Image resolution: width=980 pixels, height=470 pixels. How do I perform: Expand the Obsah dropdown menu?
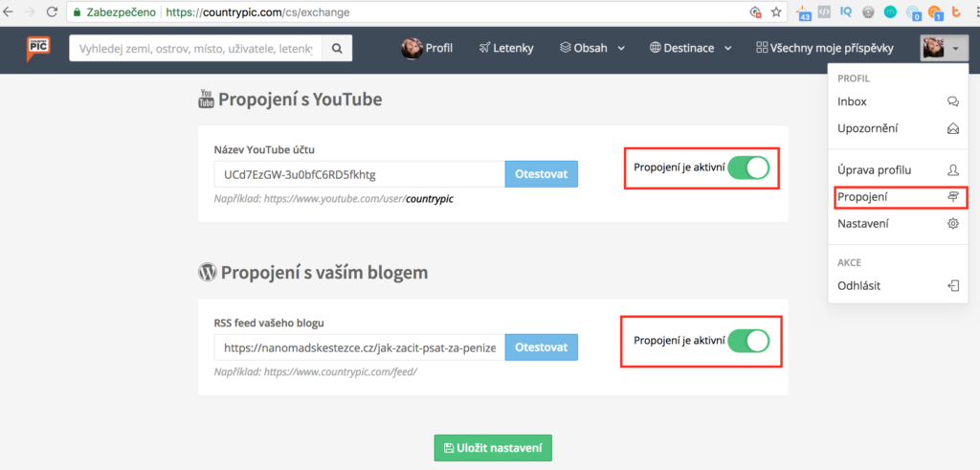(592, 48)
